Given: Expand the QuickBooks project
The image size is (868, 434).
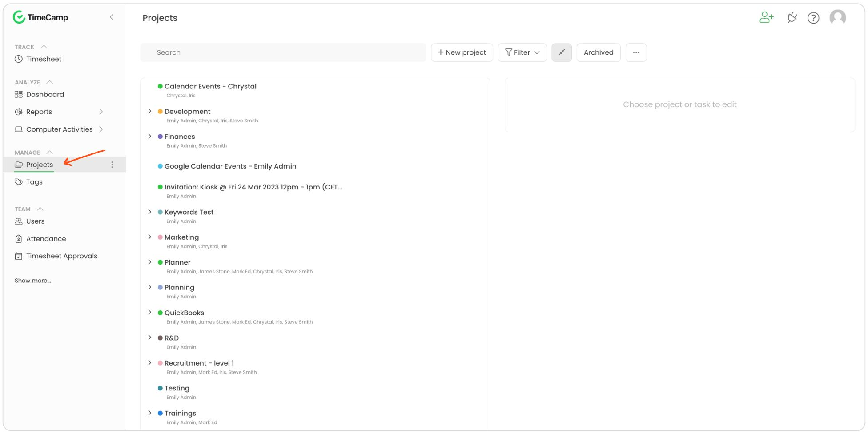Looking at the screenshot, I should tap(150, 313).
